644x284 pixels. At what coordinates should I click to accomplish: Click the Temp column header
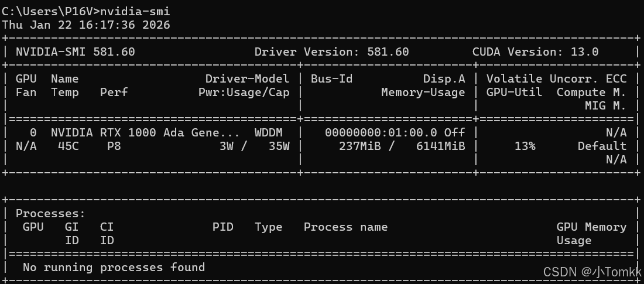[x=65, y=92]
